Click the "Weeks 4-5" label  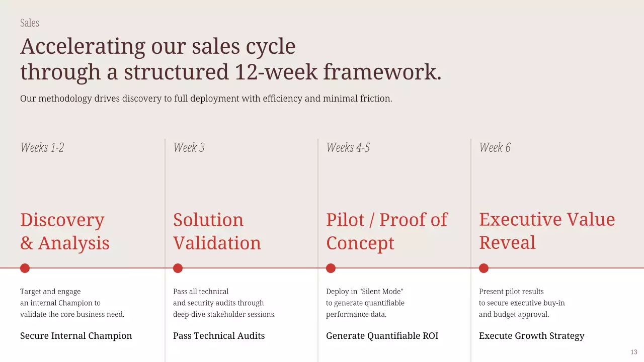click(348, 147)
